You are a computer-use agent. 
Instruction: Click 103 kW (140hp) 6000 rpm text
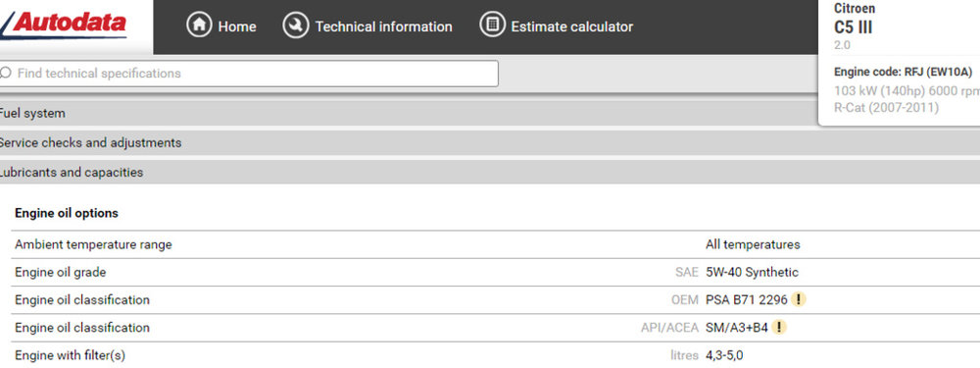[906, 90]
